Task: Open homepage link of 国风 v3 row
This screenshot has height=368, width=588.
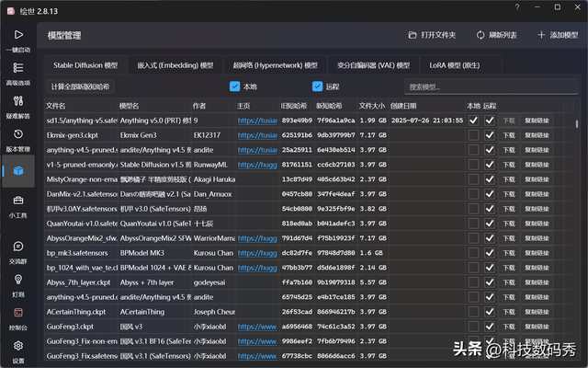Action: (257, 327)
